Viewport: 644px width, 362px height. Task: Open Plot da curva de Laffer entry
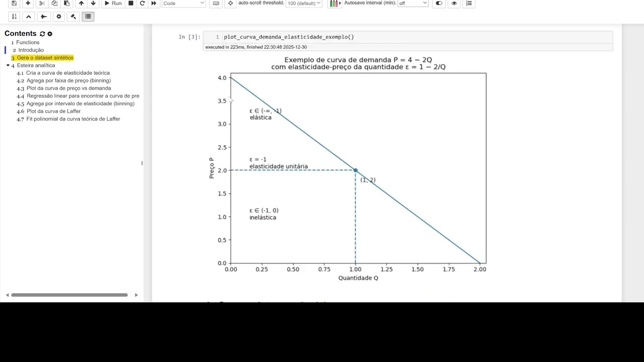pyautogui.click(x=54, y=111)
